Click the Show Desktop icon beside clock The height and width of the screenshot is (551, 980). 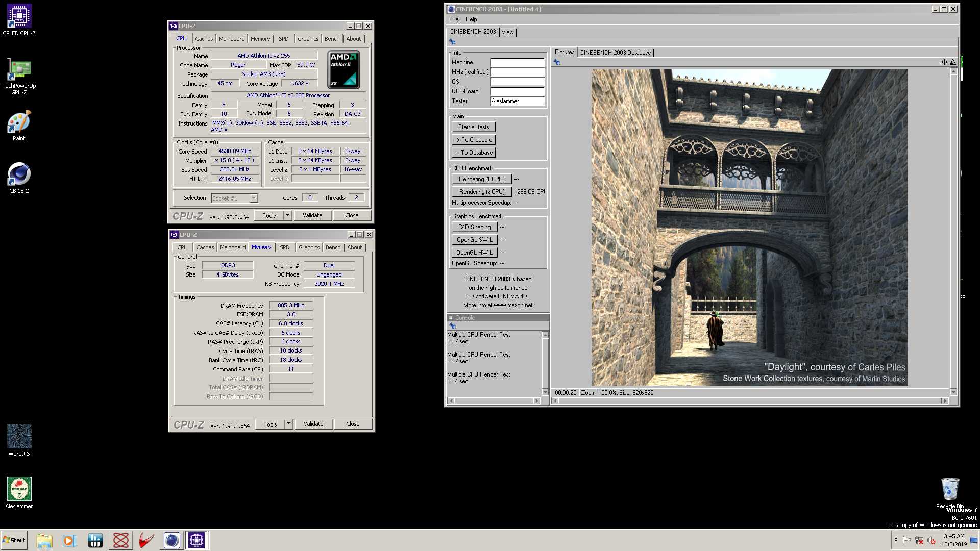tap(974, 540)
